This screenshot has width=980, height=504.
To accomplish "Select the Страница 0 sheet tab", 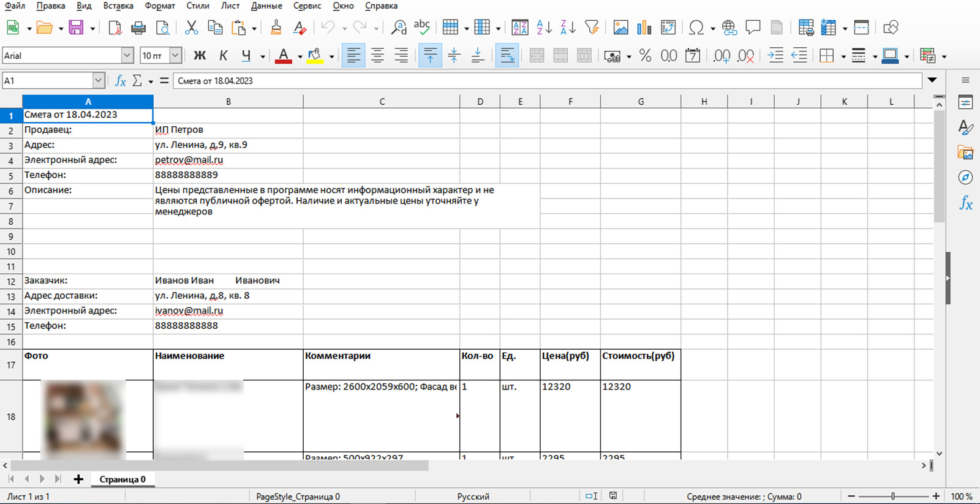I will tap(123, 480).
